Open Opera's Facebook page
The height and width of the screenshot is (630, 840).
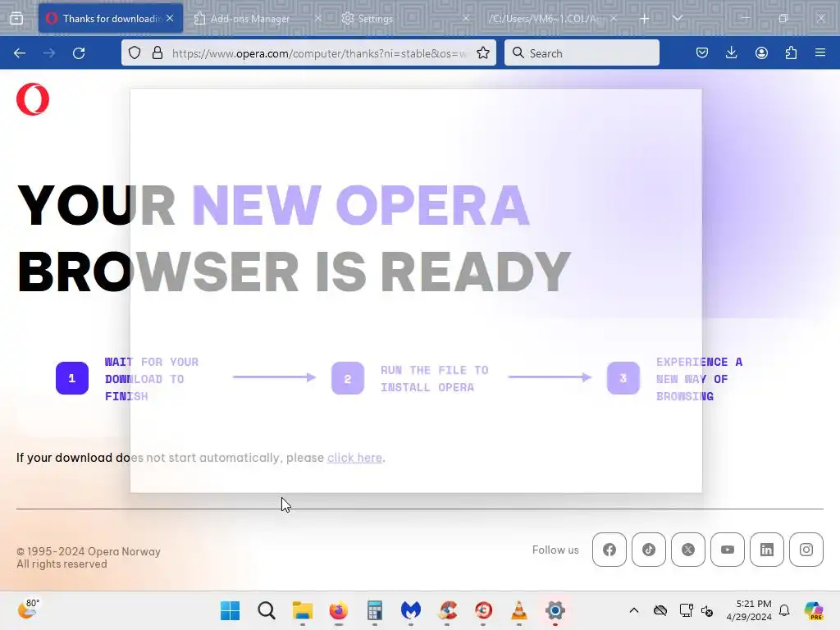(609, 550)
